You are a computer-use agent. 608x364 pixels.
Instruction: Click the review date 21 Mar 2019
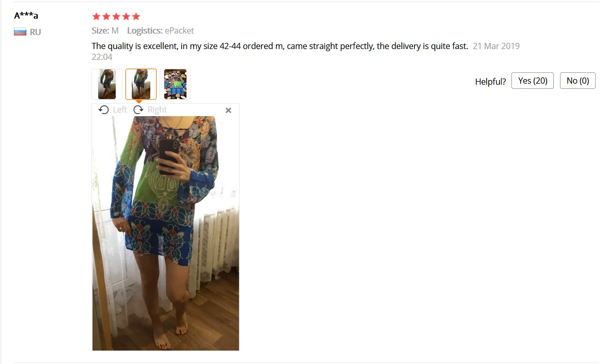(496, 46)
